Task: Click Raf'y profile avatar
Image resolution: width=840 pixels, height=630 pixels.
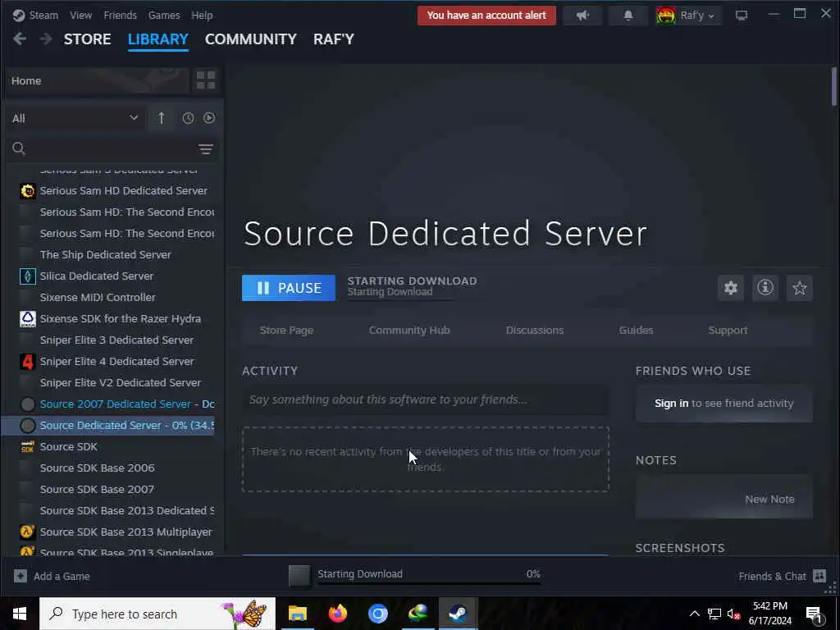Action: [x=665, y=15]
